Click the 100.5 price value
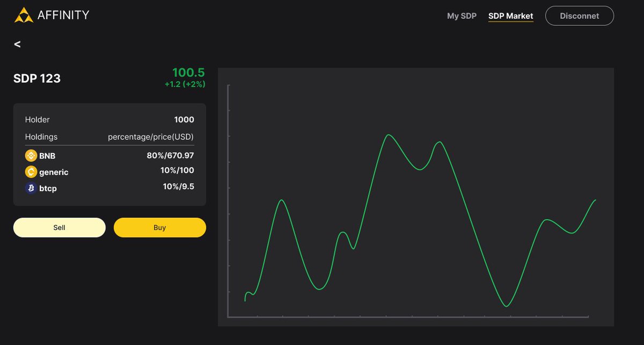 (188, 73)
